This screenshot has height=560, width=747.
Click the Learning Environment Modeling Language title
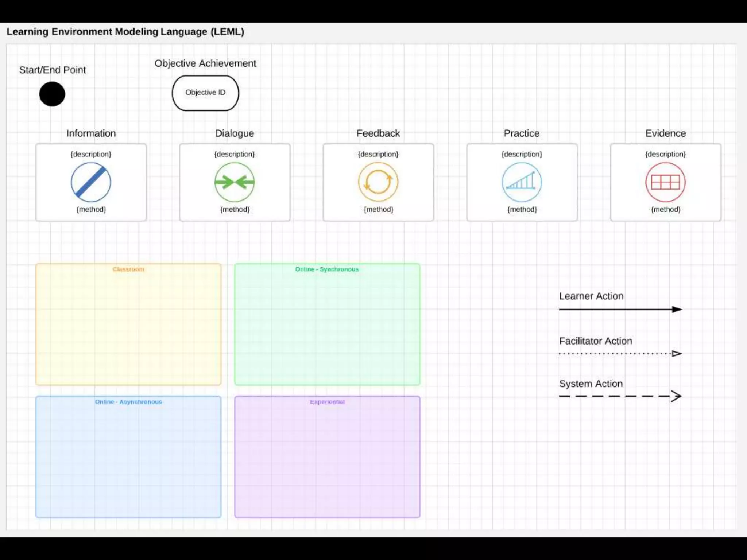coord(125,32)
